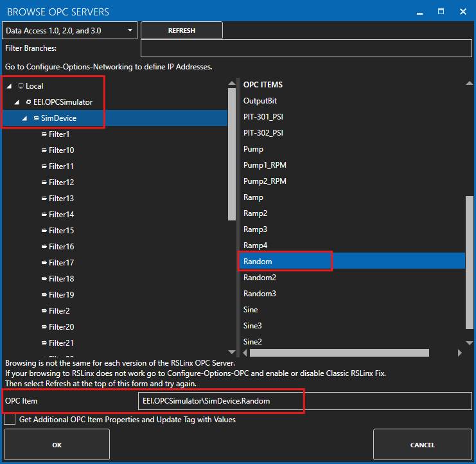Viewport: 476px width, 464px height.
Task: Select Random3 item
Action: point(260,294)
